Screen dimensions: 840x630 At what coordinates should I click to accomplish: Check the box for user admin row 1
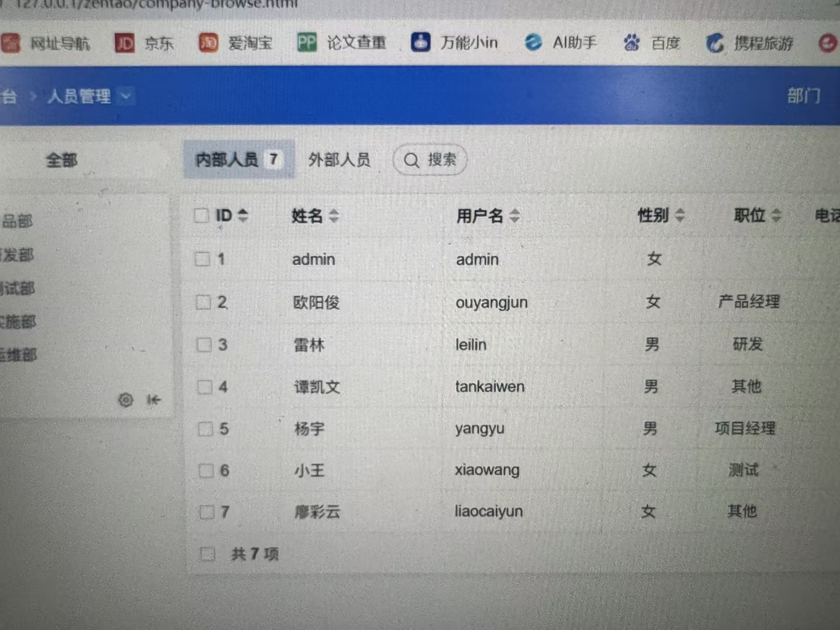tap(202, 259)
